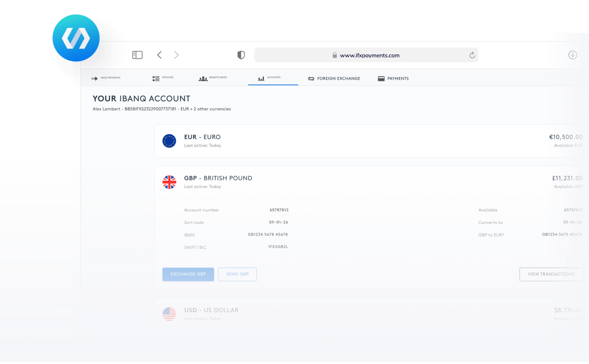
Task: Go to the Foreign Exchange tab
Action: 334,79
